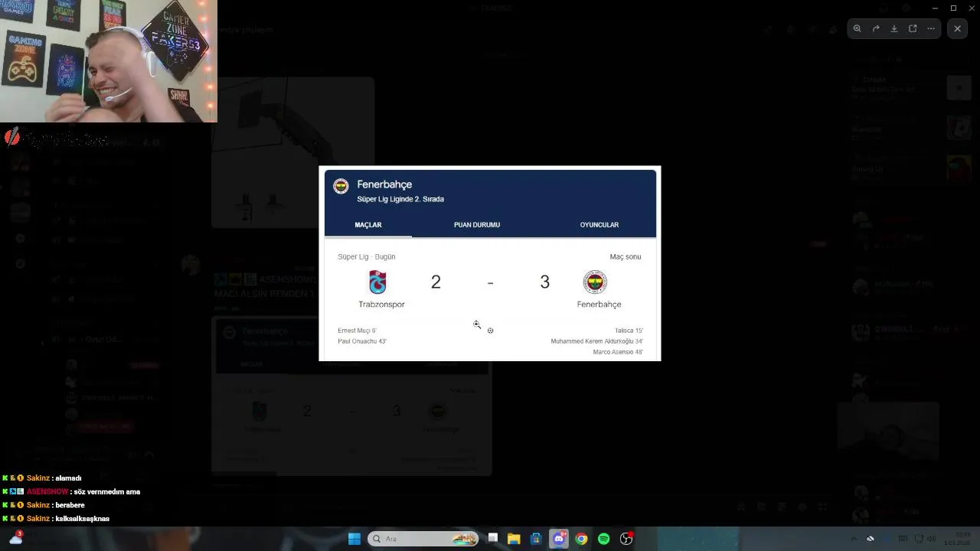Click the volume icon in system tray

(x=932, y=539)
